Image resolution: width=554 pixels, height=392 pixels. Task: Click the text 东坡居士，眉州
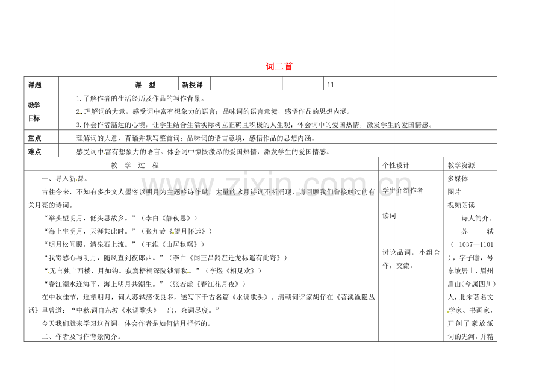click(x=471, y=271)
